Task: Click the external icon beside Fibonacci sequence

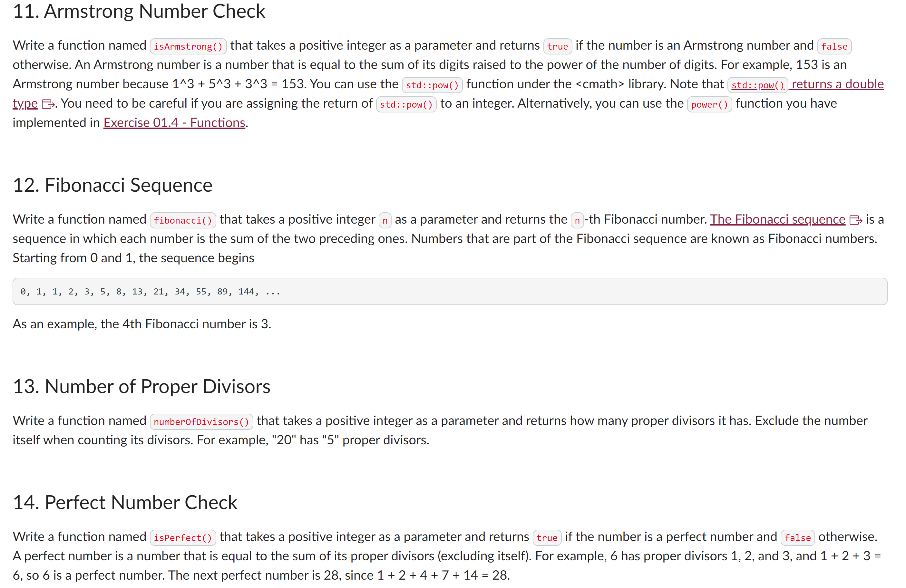Action: [x=856, y=220]
